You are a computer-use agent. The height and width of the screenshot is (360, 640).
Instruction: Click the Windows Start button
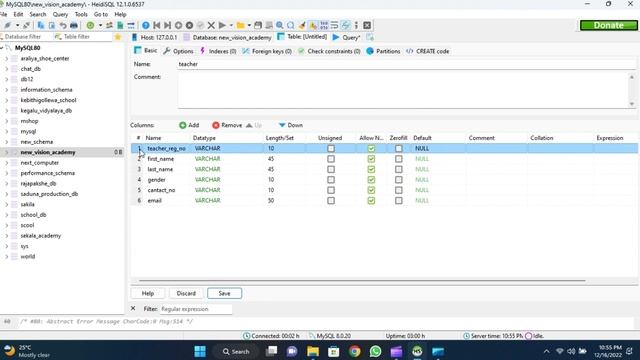click(x=200, y=351)
